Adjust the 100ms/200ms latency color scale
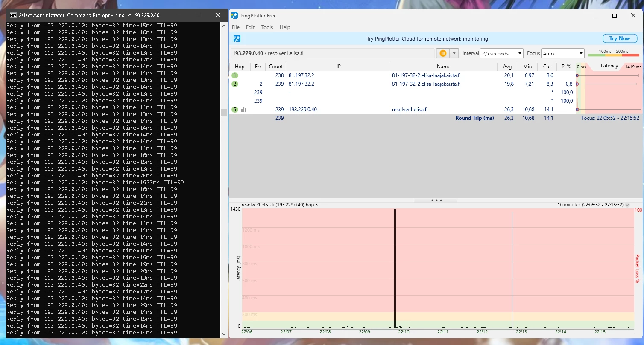This screenshot has height=345, width=644. click(613, 54)
